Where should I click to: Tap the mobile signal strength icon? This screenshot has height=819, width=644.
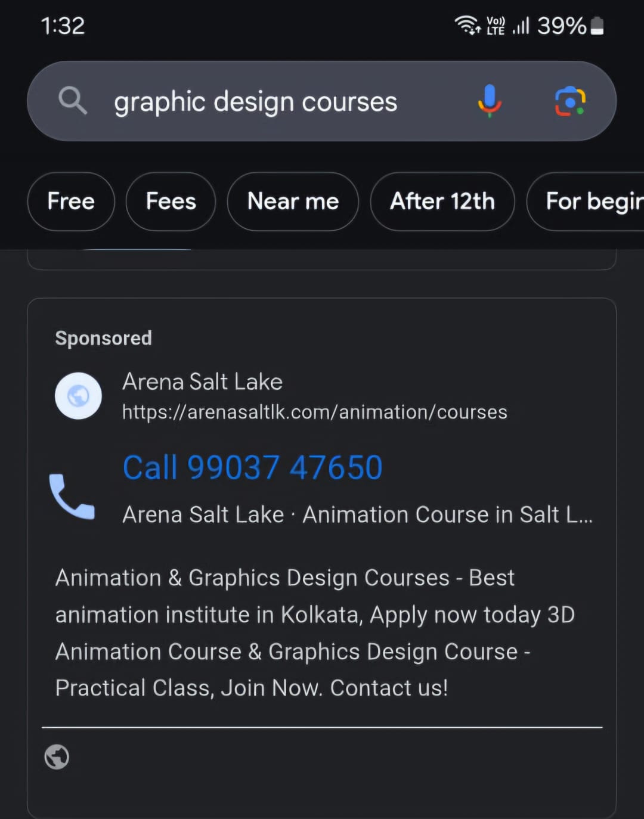tap(521, 26)
